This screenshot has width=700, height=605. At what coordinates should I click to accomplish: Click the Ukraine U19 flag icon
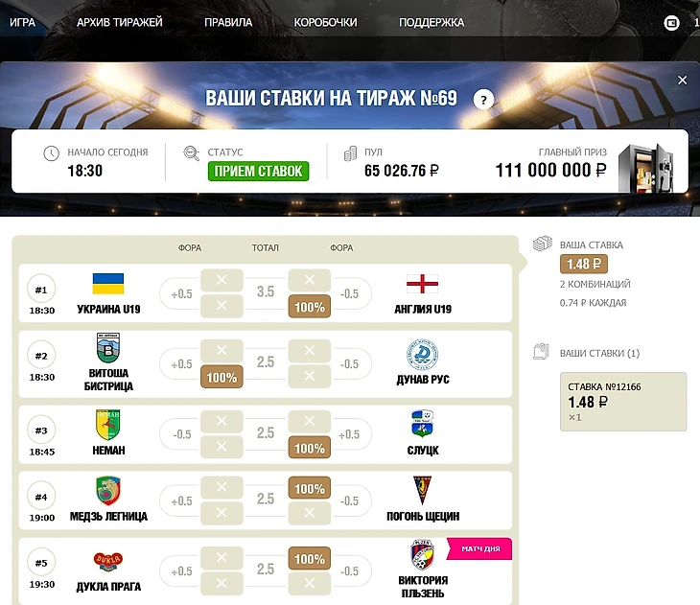coord(108,284)
